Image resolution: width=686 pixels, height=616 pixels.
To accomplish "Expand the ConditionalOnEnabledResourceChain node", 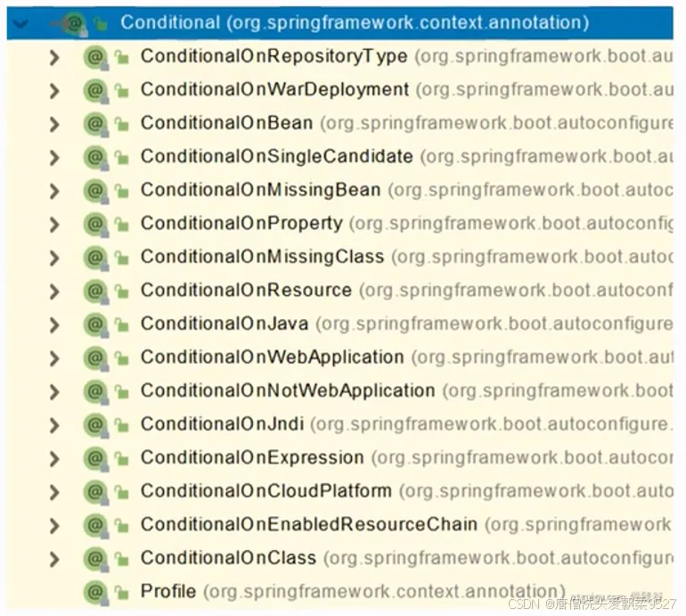I will pyautogui.click(x=55, y=525).
